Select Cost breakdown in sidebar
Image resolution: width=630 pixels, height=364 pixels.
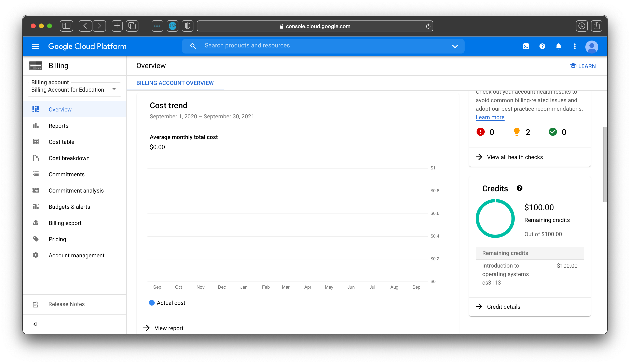click(x=69, y=158)
